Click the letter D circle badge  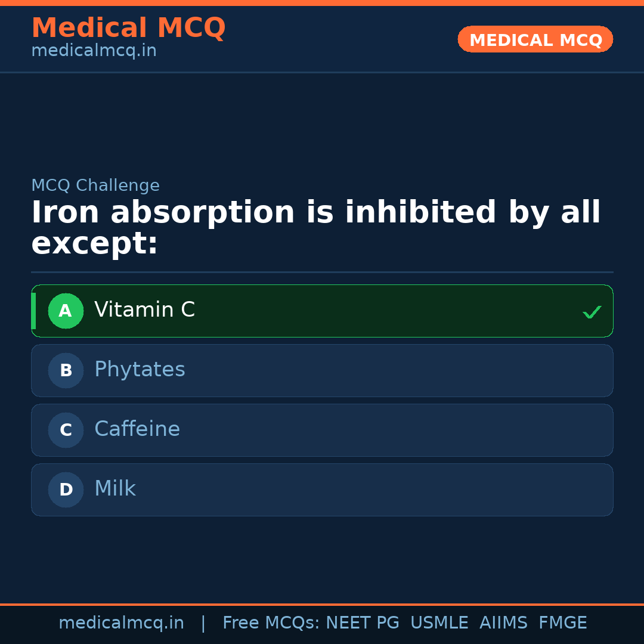(66, 490)
